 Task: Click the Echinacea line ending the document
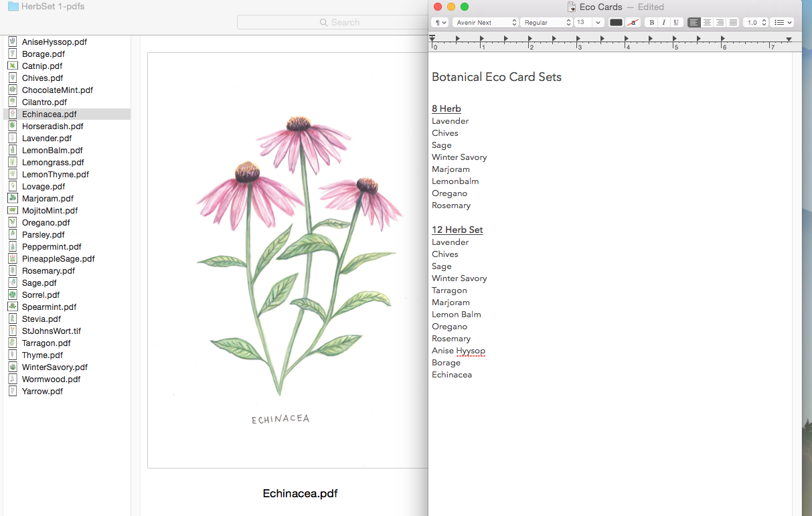pyautogui.click(x=452, y=375)
